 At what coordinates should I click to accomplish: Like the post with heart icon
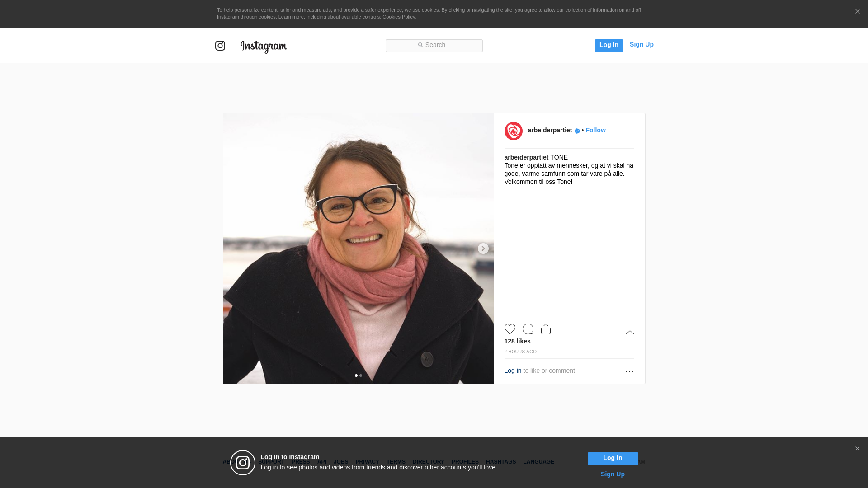[510, 329]
